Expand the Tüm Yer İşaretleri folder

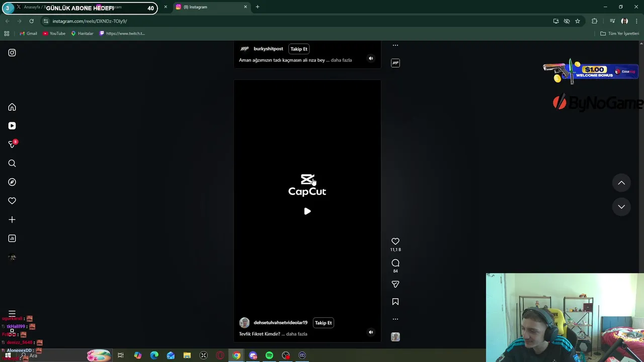tap(619, 34)
